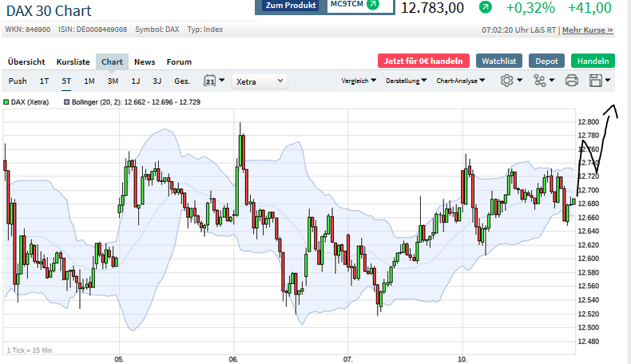The height and width of the screenshot is (364, 631).
Task: Select the 3J time range
Action: pos(157,81)
